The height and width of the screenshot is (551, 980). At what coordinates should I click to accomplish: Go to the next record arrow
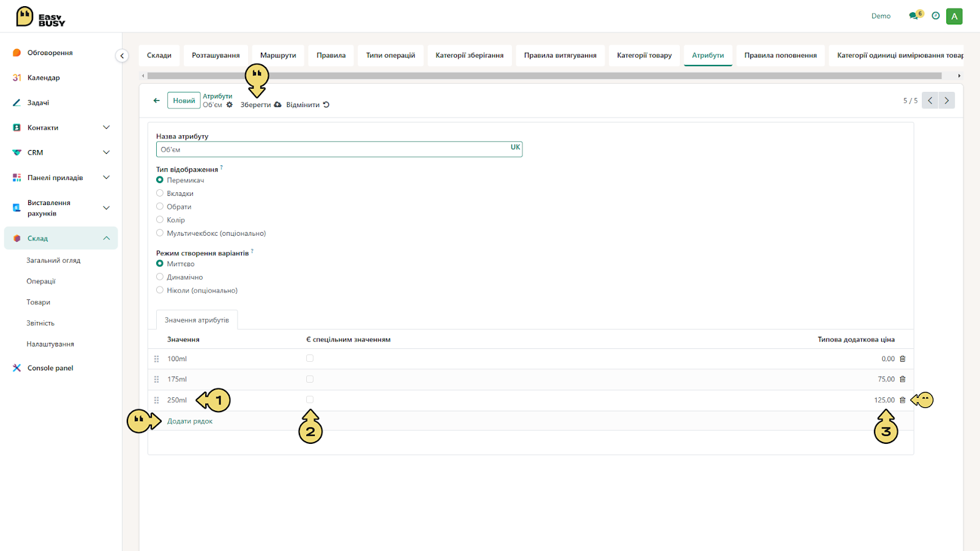[946, 100]
